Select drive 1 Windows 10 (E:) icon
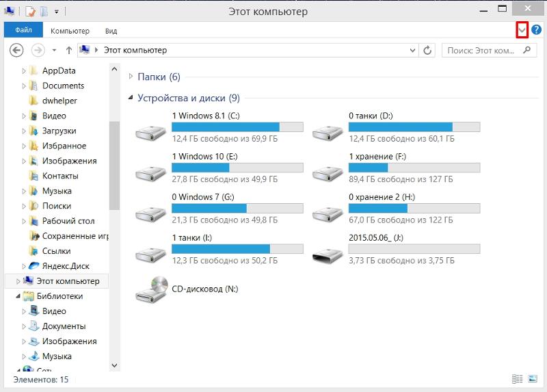This screenshot has height=392, width=547. click(150, 173)
